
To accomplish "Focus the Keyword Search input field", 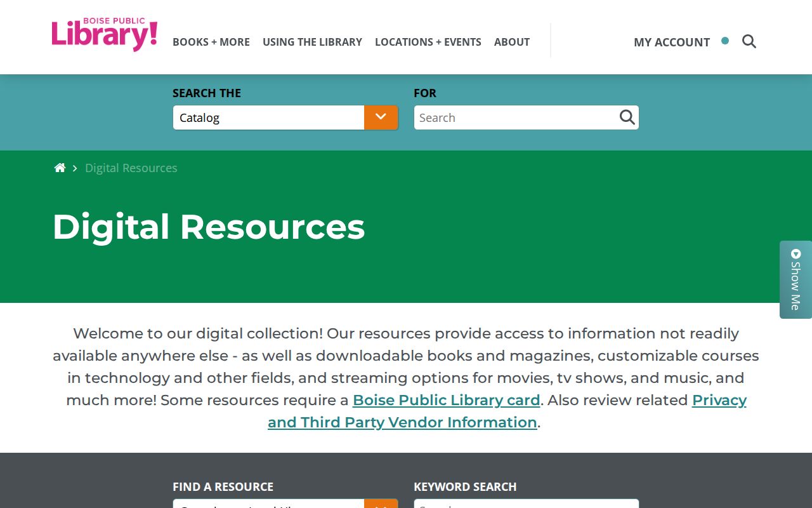I will tap(527, 504).
